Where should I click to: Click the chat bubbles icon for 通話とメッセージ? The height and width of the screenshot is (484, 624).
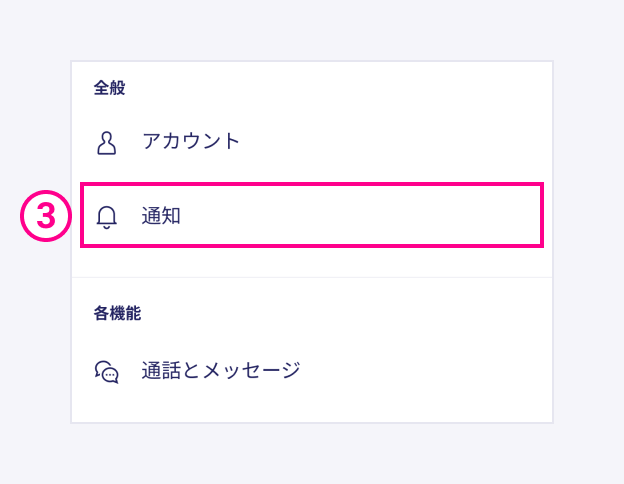pos(106,372)
